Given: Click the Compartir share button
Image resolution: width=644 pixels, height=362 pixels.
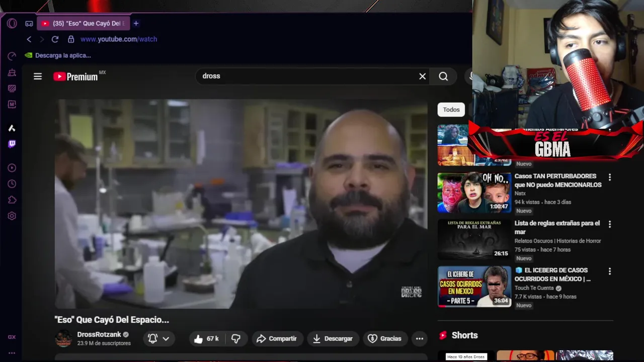Looking at the screenshot, I should pos(277,339).
